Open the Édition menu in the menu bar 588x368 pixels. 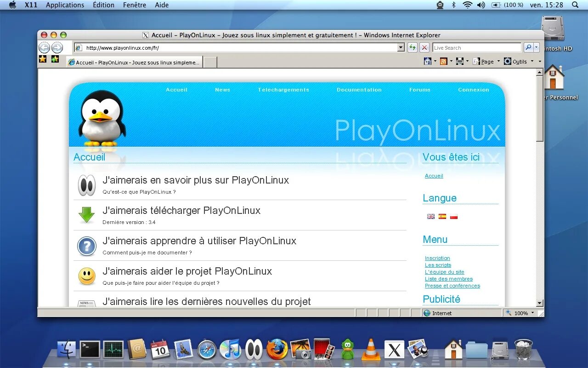pos(104,5)
